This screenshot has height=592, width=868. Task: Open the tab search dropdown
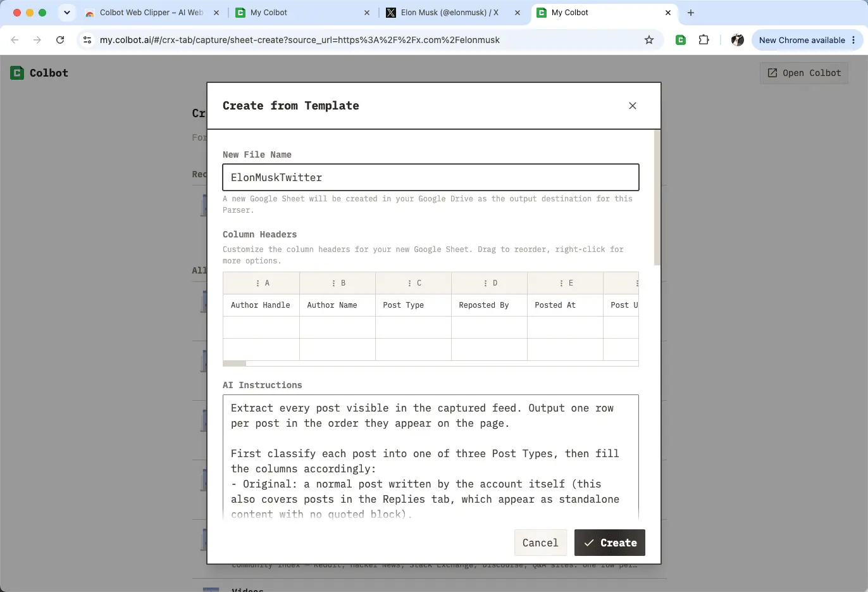(x=66, y=13)
